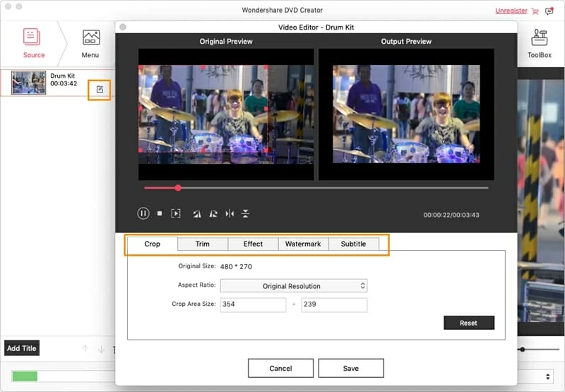Open the ToolBox icon
Screen dimensions: 565x392
(x=540, y=43)
